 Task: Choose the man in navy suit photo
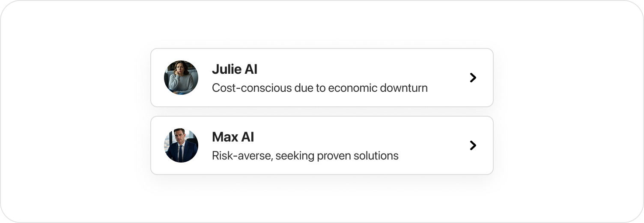point(181,145)
